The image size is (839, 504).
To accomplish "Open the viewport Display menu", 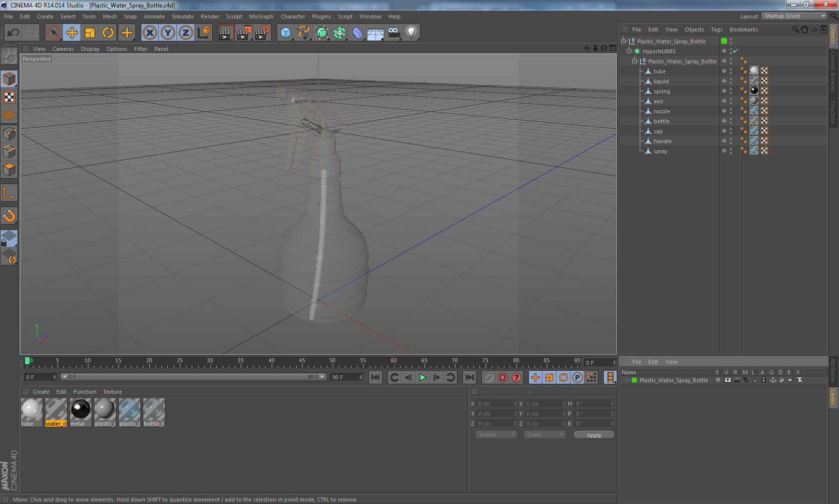I will [x=90, y=49].
